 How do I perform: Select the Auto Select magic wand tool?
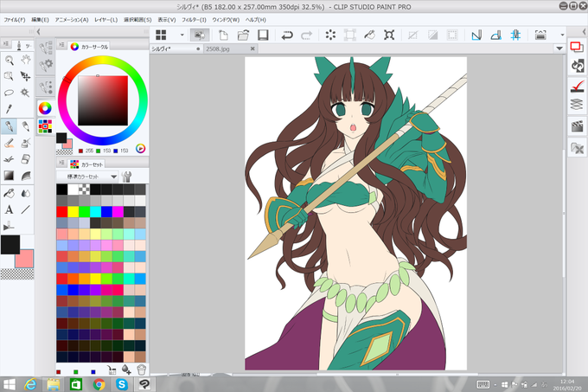25,93
